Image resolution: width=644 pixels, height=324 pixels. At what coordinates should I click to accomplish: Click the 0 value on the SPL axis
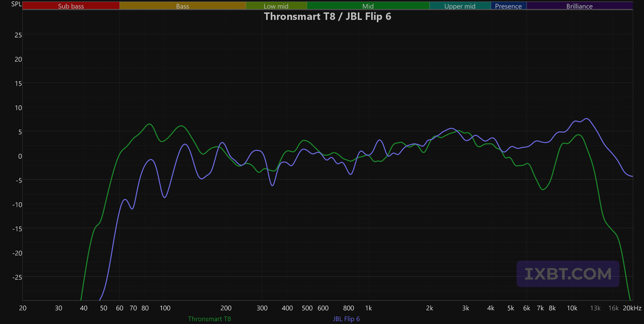[x=20, y=156]
